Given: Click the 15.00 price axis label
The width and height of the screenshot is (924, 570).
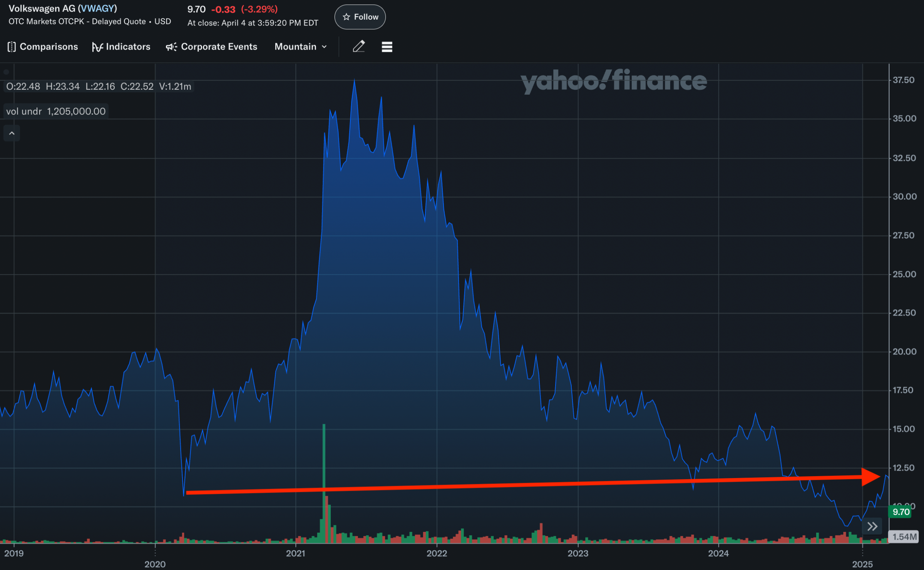Looking at the screenshot, I should (904, 429).
